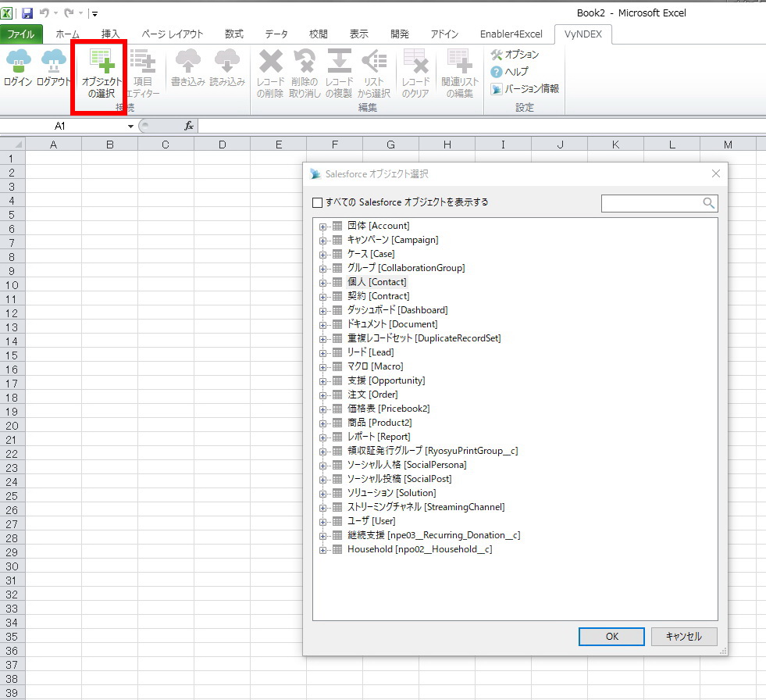
Task: Show version information (バージョン情報)
Action: 525,88
